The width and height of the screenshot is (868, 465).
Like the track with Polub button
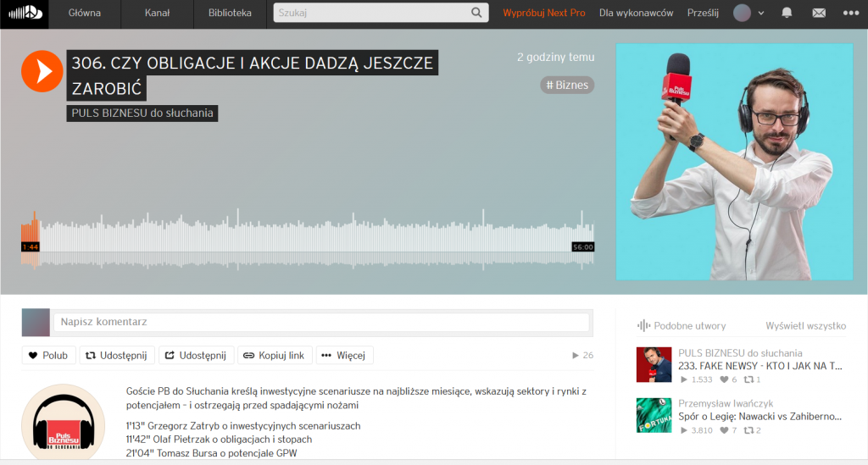48,355
